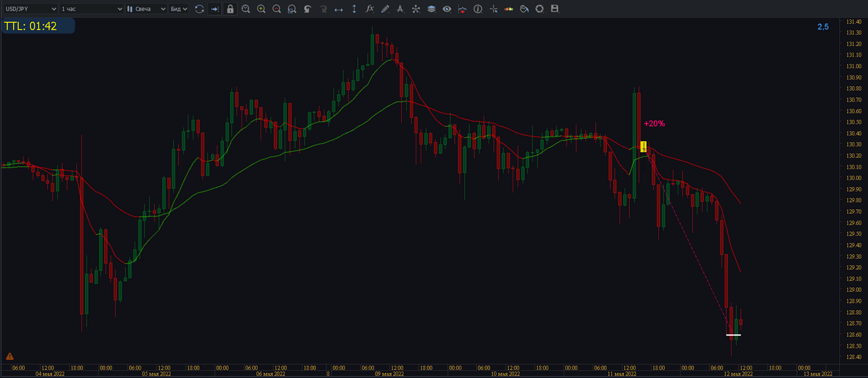
Task: Toggle the chart lock padlock icon
Action: tap(230, 9)
